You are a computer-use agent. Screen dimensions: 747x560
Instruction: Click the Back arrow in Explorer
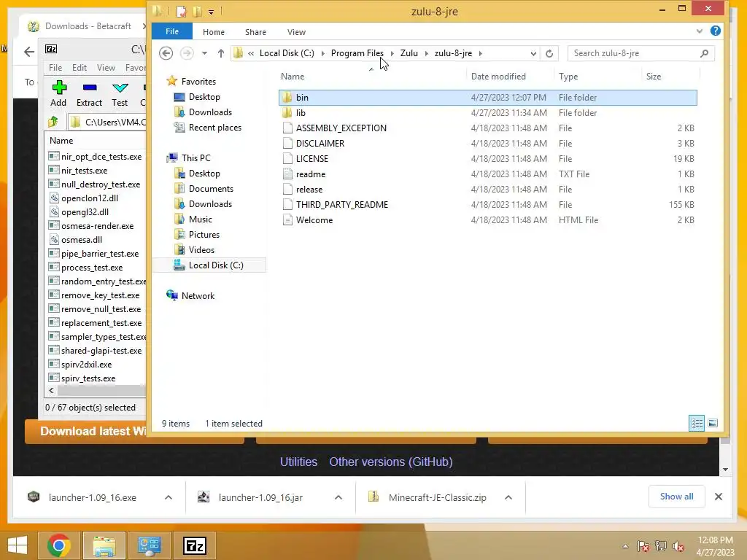click(166, 52)
